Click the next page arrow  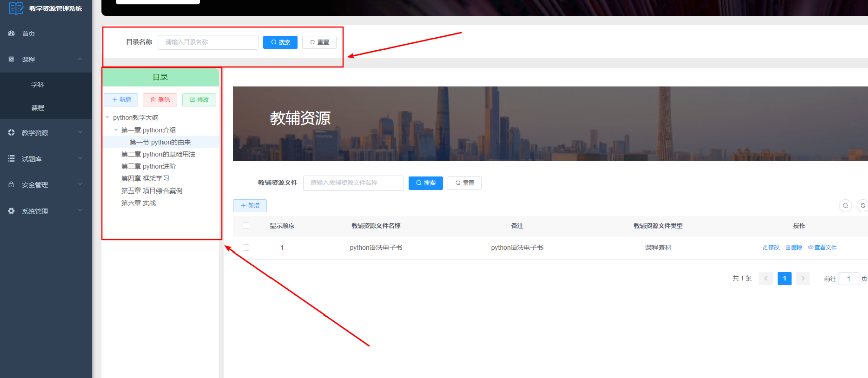[x=803, y=279]
